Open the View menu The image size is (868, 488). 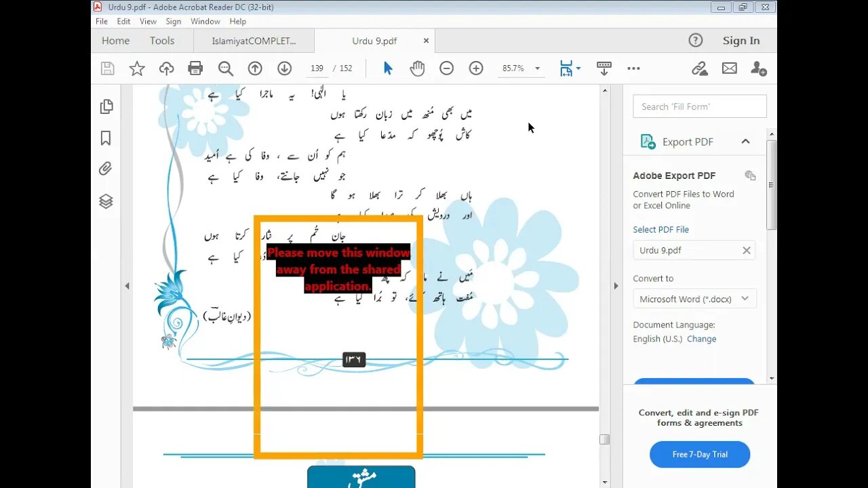point(148,22)
